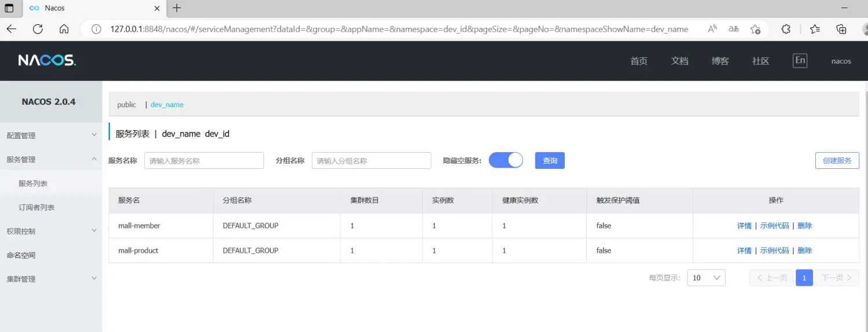Screen dimensions: 868x332
Task: Expand the 集群管理 menu
Action: 51,279
